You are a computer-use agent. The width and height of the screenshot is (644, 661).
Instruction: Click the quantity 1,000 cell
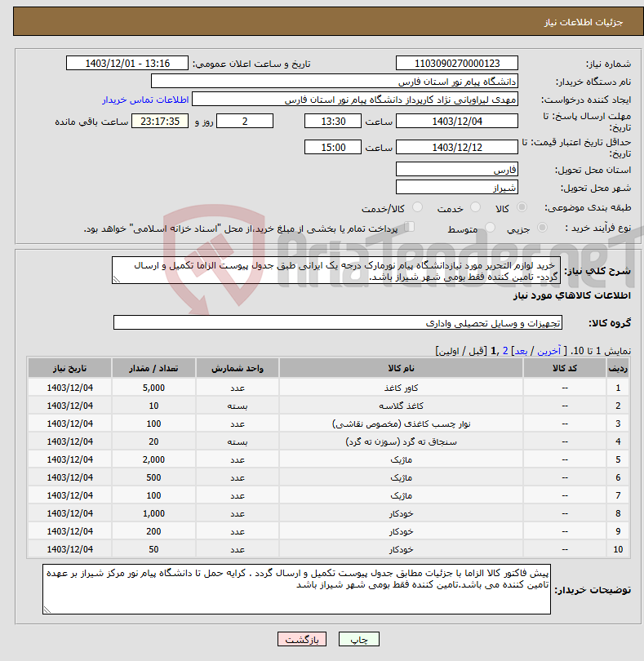(153, 513)
